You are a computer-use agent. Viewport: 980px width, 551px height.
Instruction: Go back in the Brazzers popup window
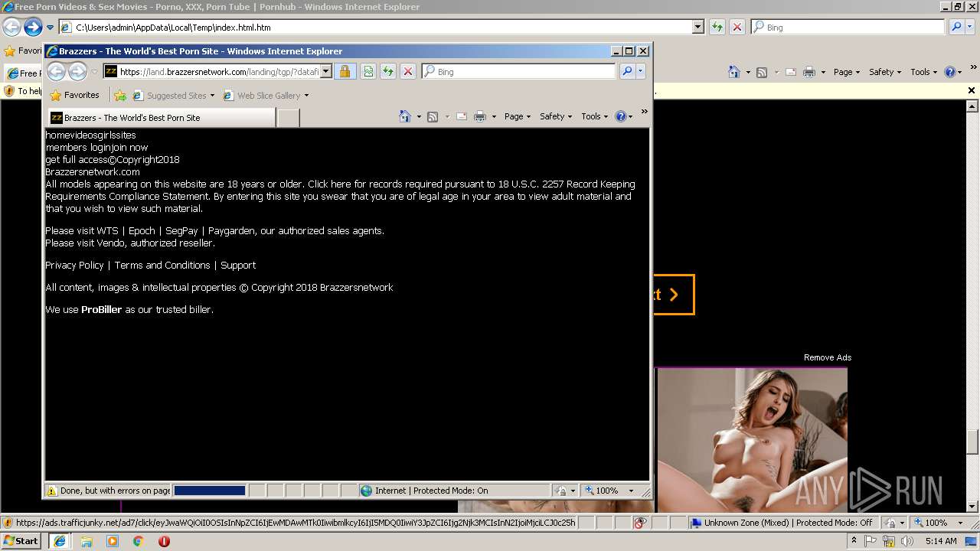56,71
